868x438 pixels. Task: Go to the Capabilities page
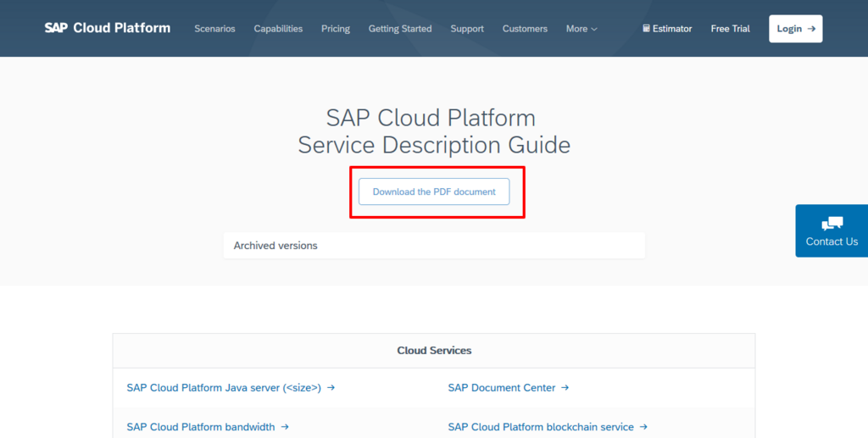(278, 29)
